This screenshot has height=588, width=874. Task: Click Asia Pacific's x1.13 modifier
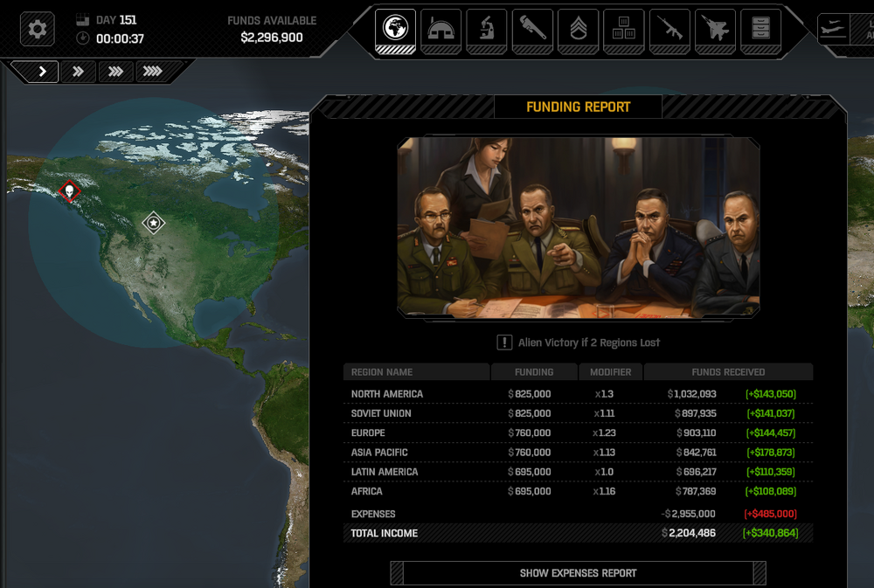(x=604, y=453)
